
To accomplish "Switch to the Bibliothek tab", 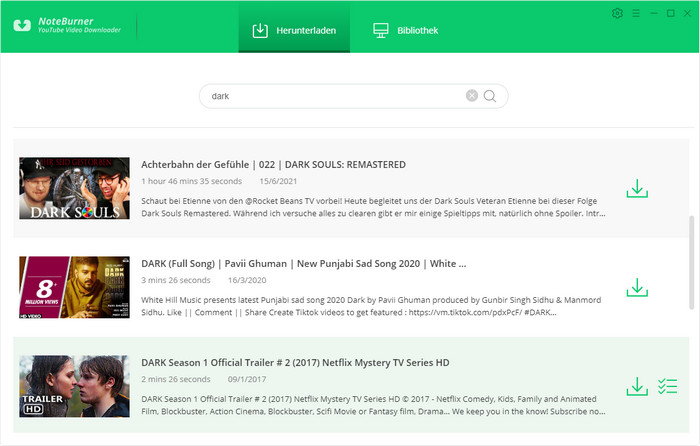I will pyautogui.click(x=405, y=30).
